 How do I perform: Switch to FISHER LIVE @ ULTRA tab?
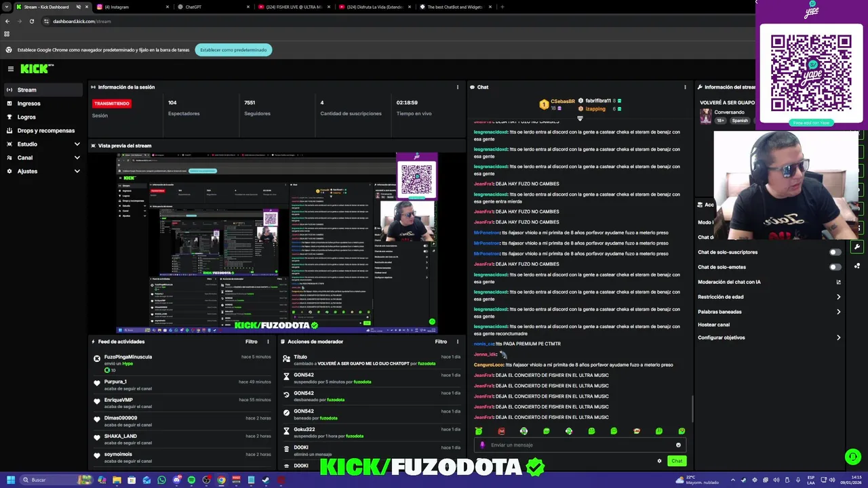[294, 7]
